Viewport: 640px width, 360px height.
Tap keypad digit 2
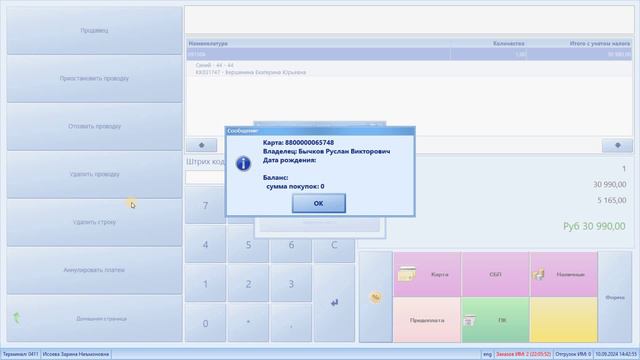[x=248, y=284]
